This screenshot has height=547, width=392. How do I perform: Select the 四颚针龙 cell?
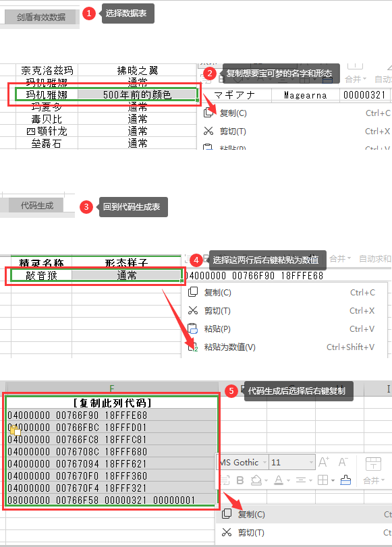point(47,131)
